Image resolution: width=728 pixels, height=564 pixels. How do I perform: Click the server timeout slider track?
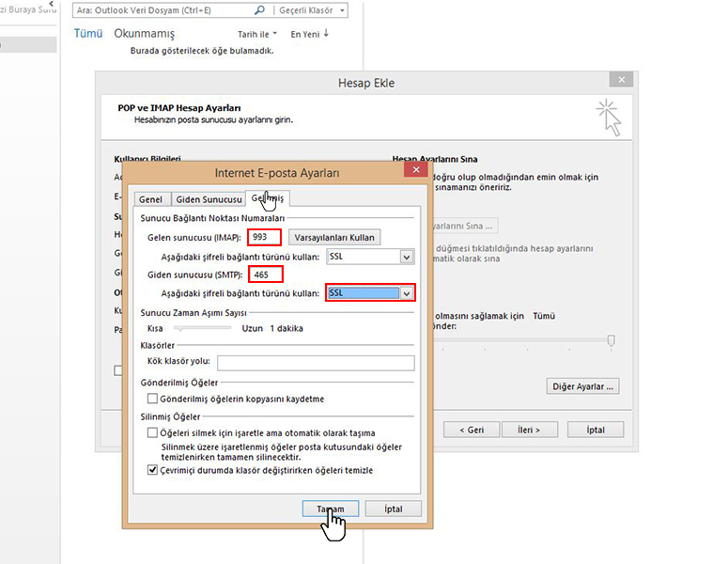coord(202,328)
